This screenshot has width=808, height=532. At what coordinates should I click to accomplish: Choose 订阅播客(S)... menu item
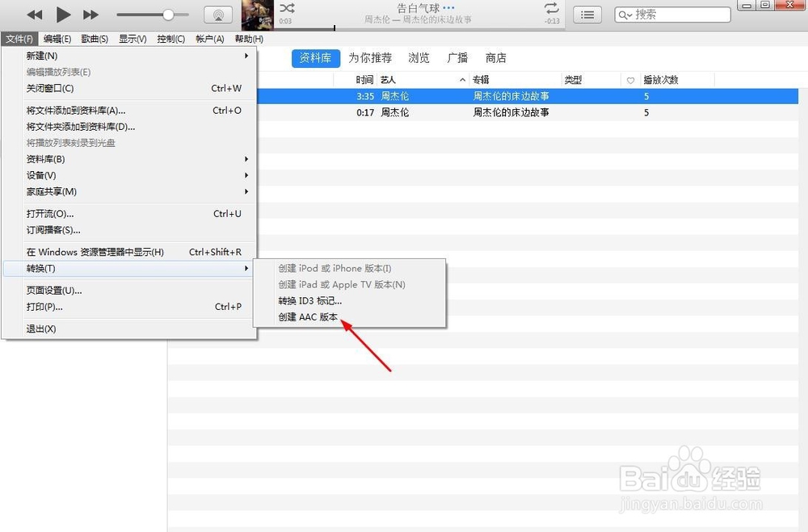[128, 230]
